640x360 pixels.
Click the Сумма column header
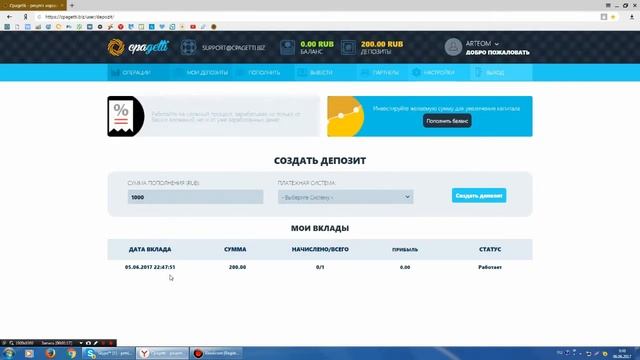(x=235, y=249)
